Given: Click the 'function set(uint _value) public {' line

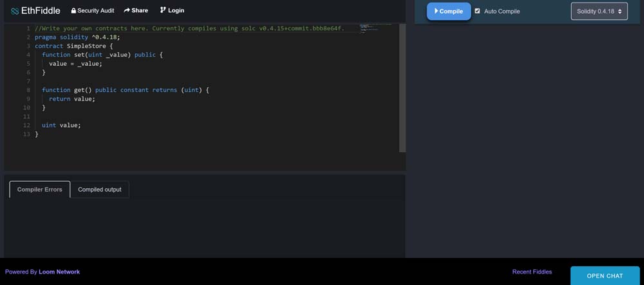Looking at the screenshot, I should (x=102, y=55).
